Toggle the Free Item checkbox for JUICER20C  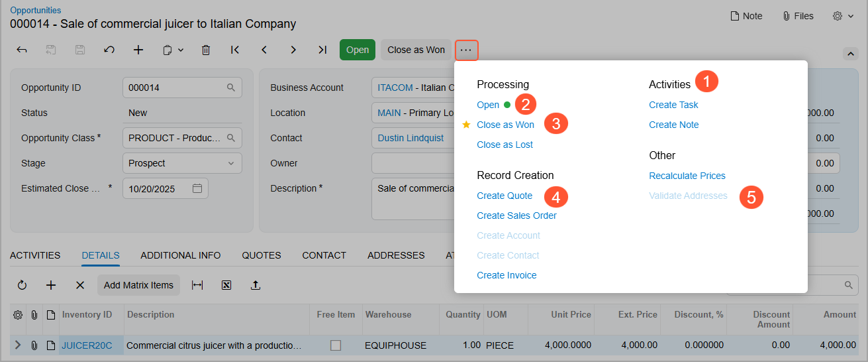pyautogui.click(x=336, y=345)
